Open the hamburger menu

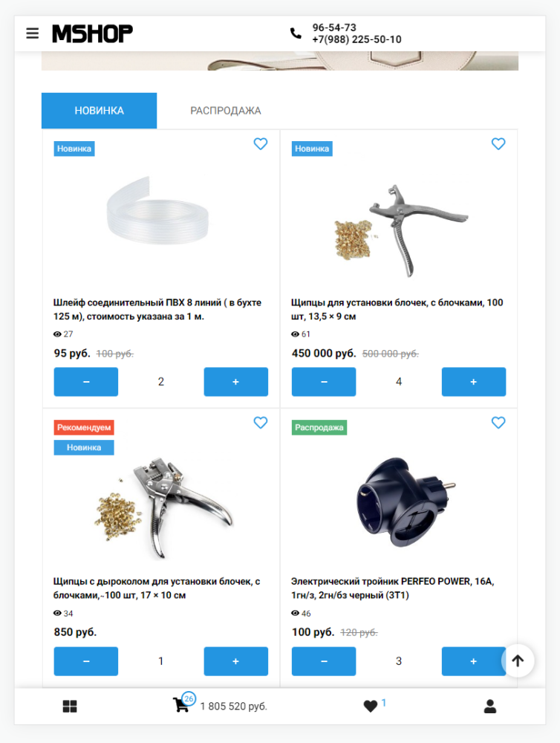tap(32, 33)
